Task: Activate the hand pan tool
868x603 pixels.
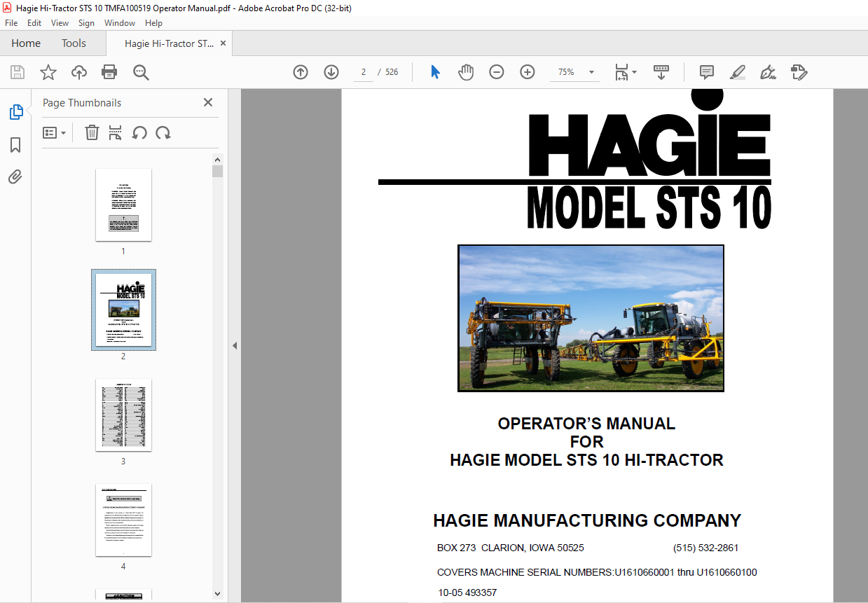Action: click(466, 72)
